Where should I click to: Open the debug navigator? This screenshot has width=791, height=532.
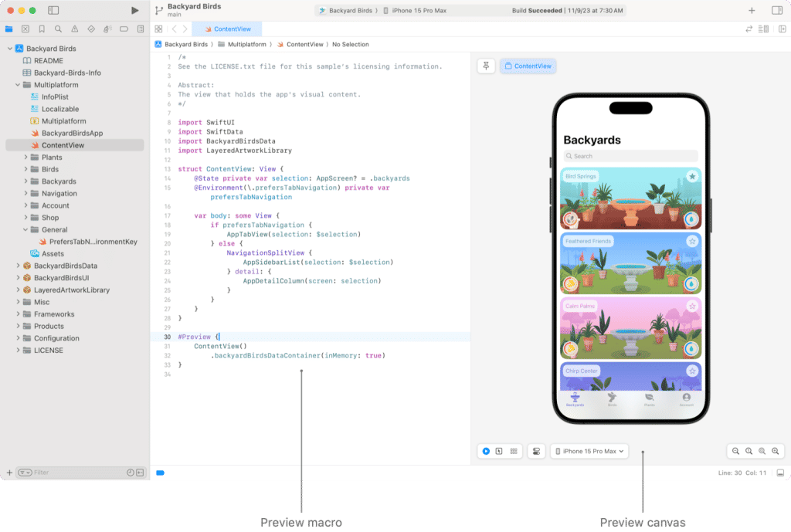click(x=107, y=29)
